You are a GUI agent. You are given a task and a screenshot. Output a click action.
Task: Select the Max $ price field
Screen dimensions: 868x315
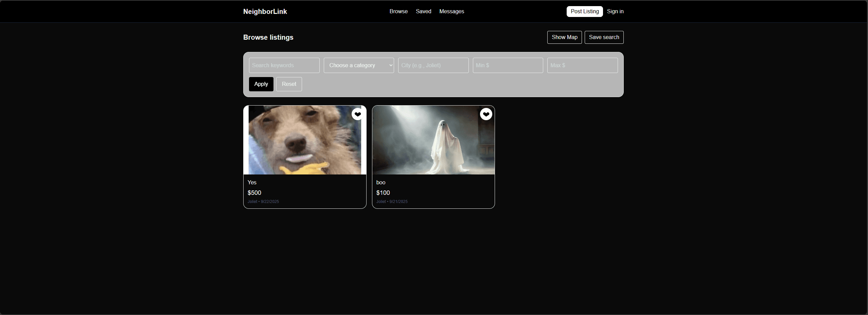point(582,66)
